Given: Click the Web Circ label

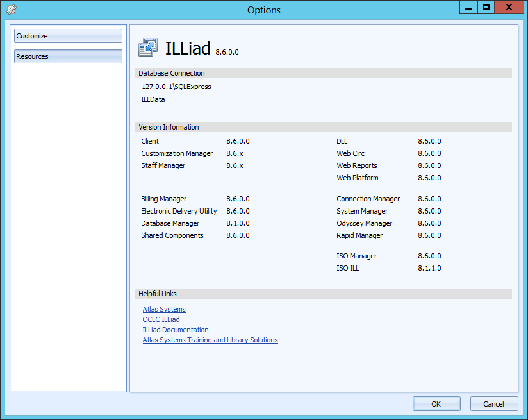Looking at the screenshot, I should (x=351, y=153).
